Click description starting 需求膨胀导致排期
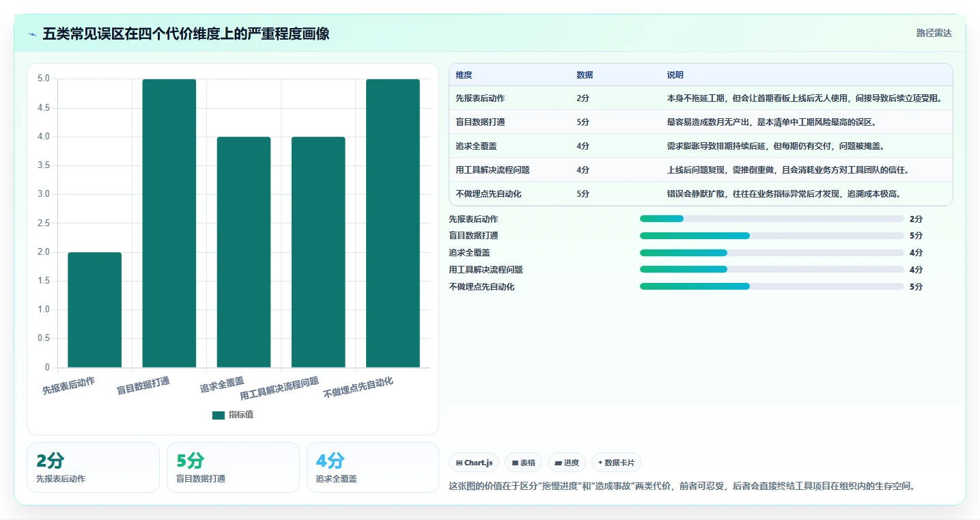 click(x=776, y=146)
